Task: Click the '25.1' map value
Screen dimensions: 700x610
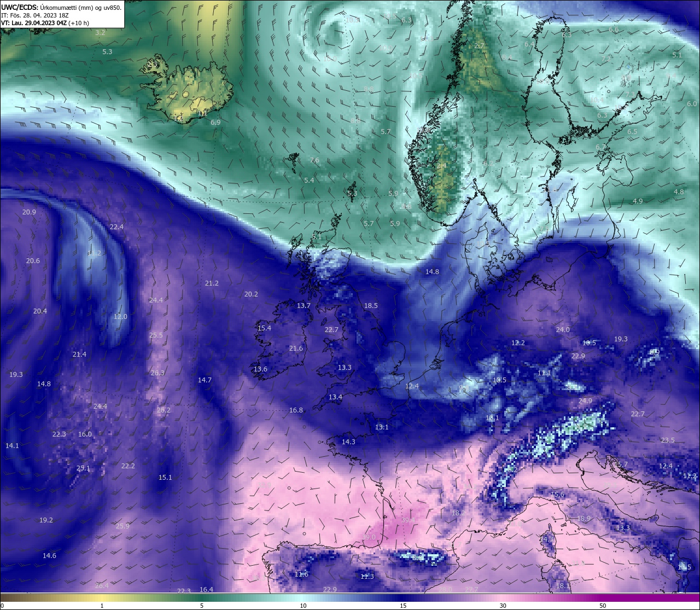Action: tap(83, 469)
